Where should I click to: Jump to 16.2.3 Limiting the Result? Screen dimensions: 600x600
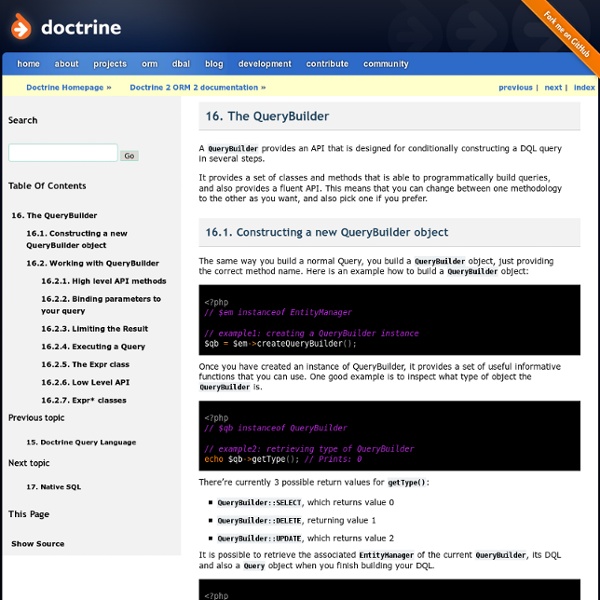95,329
